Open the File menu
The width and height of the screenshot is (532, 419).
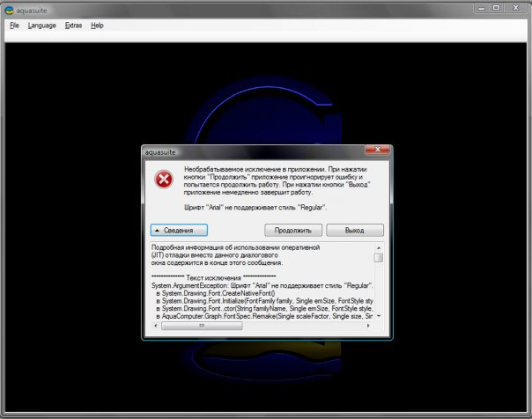pos(14,26)
